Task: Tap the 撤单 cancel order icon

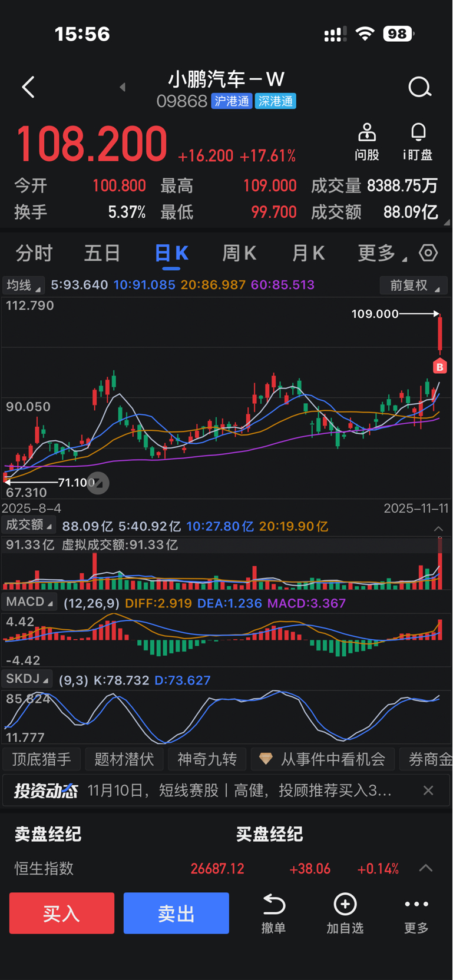Action: [274, 904]
